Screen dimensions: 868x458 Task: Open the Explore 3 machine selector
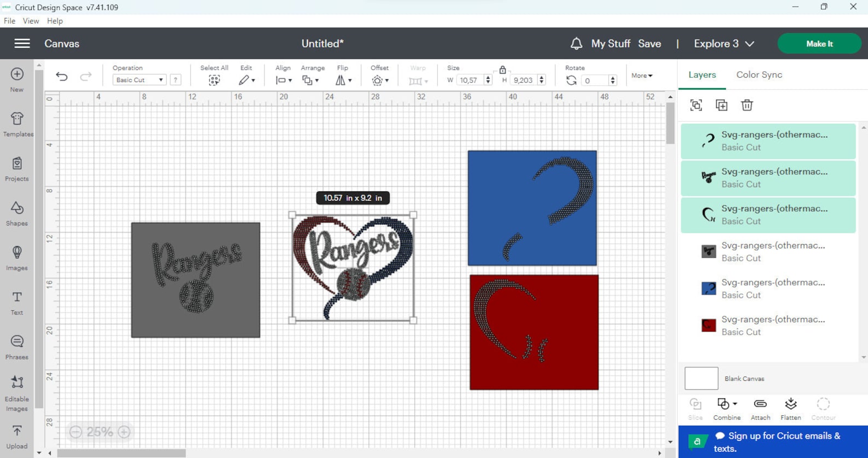coord(724,43)
